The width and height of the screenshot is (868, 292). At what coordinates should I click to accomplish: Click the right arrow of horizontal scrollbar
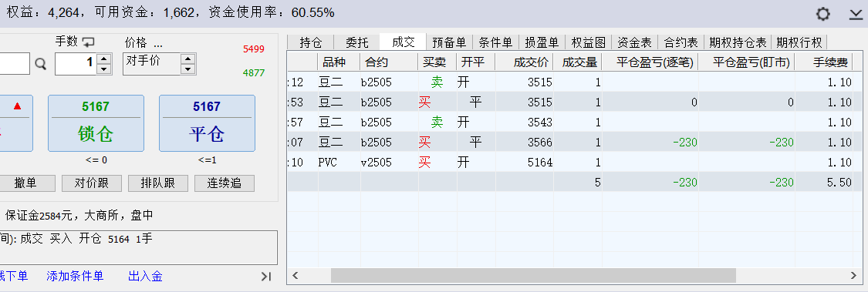854,275
